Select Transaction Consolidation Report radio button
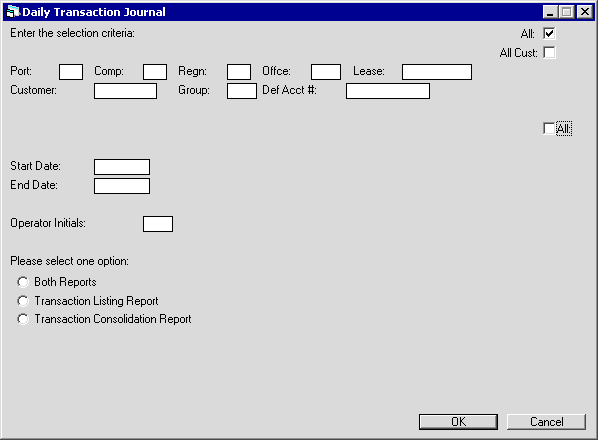This screenshot has width=598, height=440. pyautogui.click(x=23, y=319)
